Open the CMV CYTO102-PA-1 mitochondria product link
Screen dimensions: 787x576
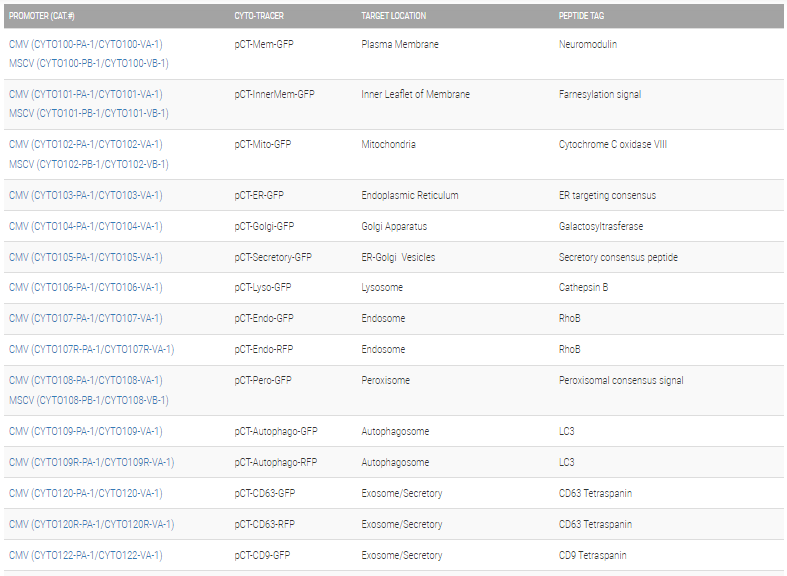pyautogui.click(x=85, y=144)
